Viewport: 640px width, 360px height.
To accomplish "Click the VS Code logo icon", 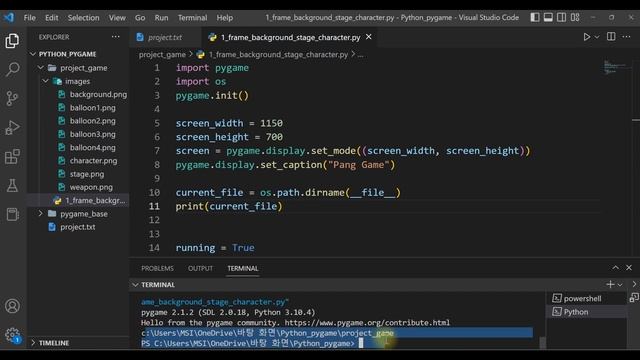I will click(x=9, y=18).
